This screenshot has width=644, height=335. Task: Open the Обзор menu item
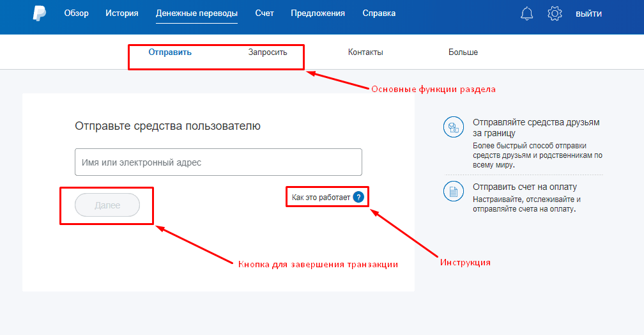tap(77, 13)
